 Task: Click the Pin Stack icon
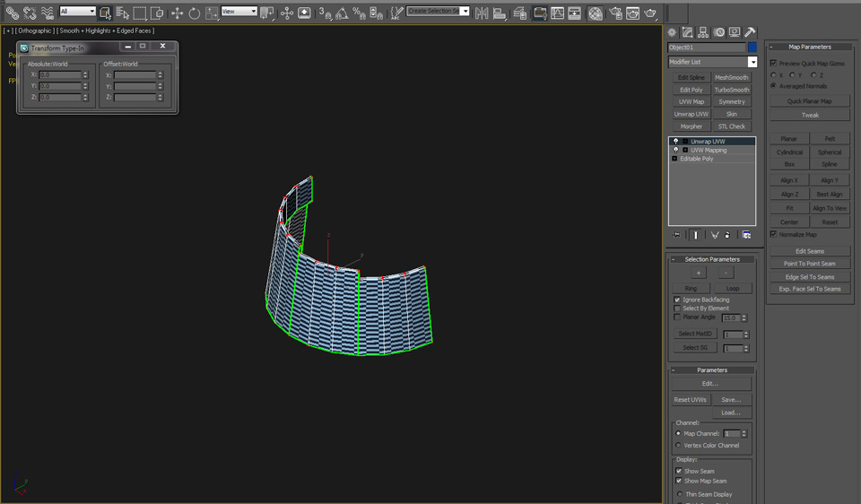point(677,235)
